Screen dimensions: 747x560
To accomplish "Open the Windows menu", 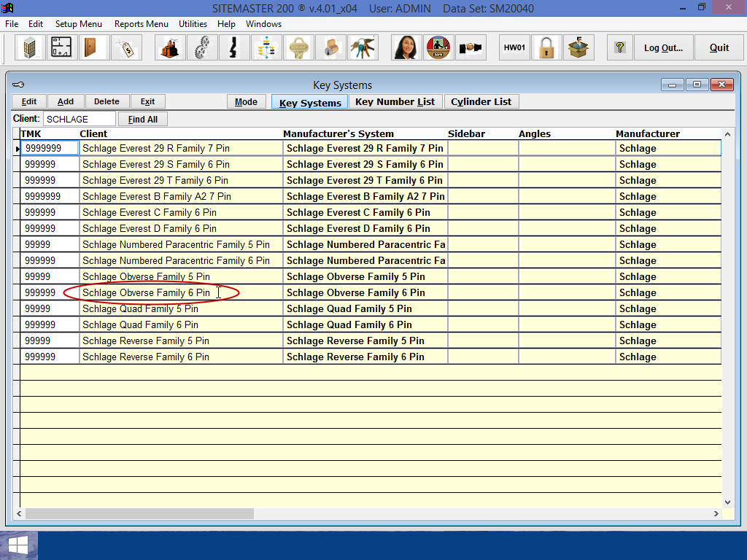I will coord(263,24).
